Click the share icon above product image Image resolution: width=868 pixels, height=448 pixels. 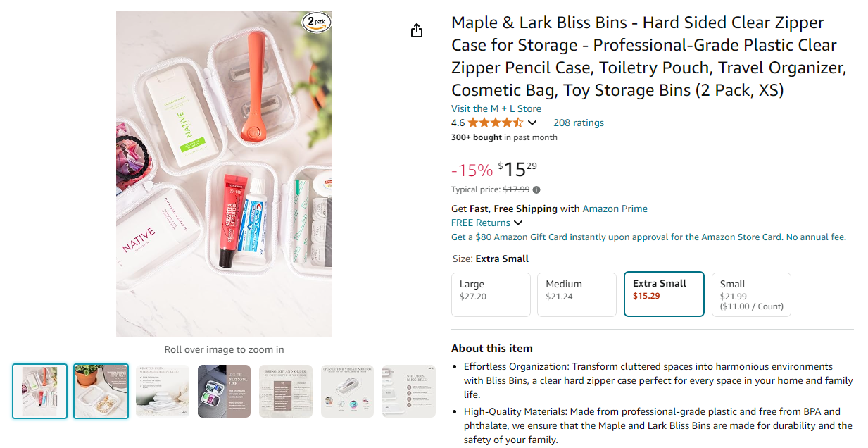coord(417,30)
